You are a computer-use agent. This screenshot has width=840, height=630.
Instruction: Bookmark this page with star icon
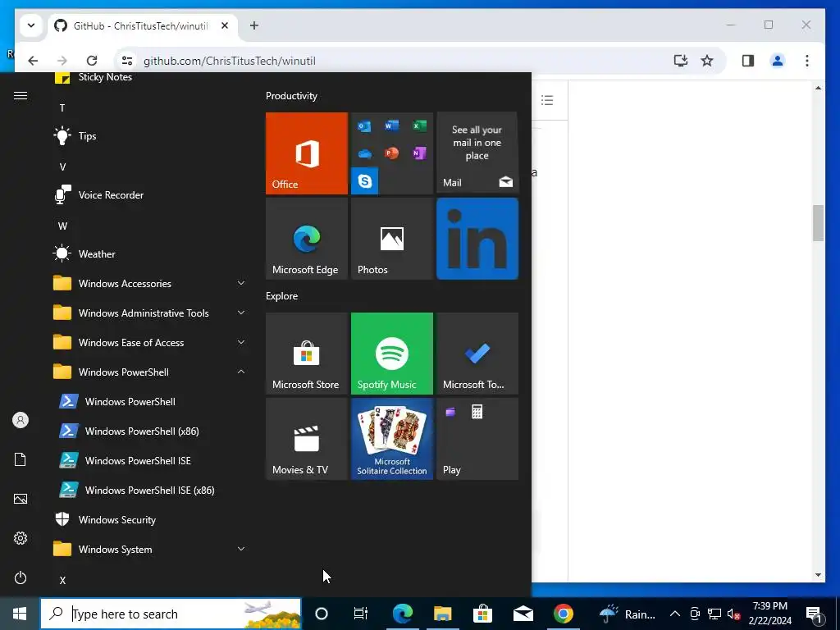click(707, 61)
